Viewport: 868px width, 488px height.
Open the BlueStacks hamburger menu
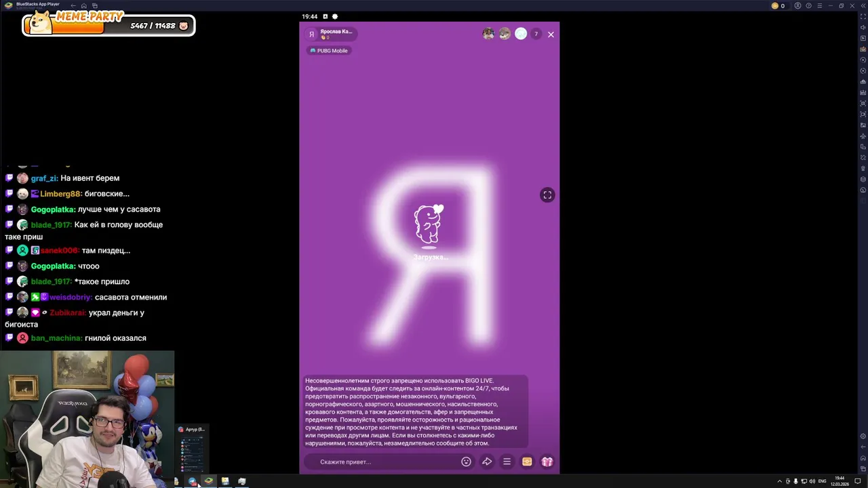click(x=819, y=5)
